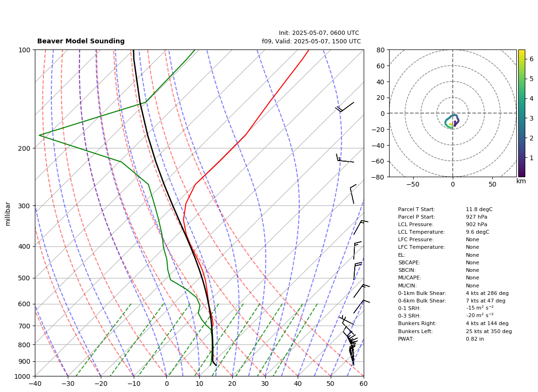This screenshot has width=538, height=392.
Task: Click the "MUCAPE:" label
Action: point(409,278)
